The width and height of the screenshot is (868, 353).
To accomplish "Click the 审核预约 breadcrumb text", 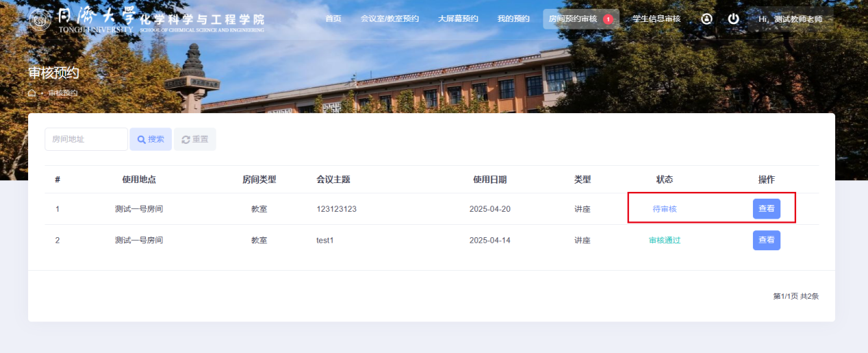I will pos(63,93).
